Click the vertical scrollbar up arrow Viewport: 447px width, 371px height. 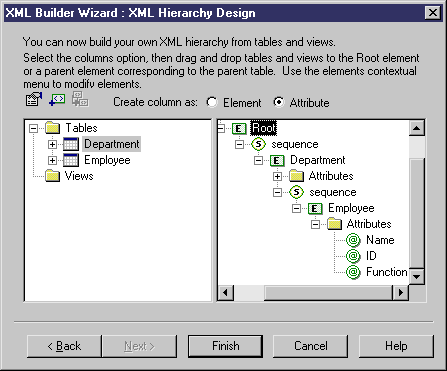417,128
